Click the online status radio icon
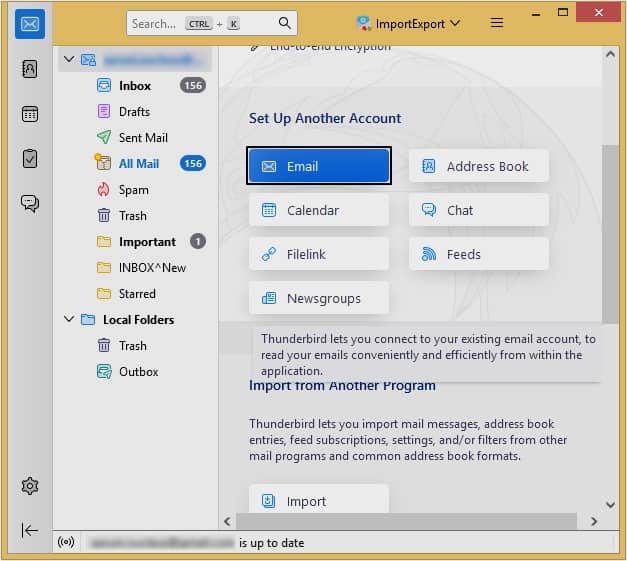Screen dimensions: 627x561 click(x=66, y=542)
